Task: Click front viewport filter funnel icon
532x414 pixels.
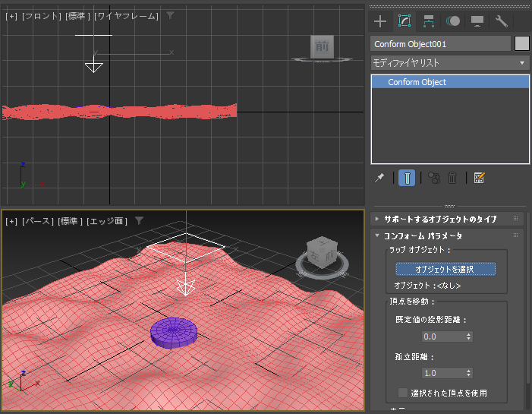Action: [x=170, y=15]
